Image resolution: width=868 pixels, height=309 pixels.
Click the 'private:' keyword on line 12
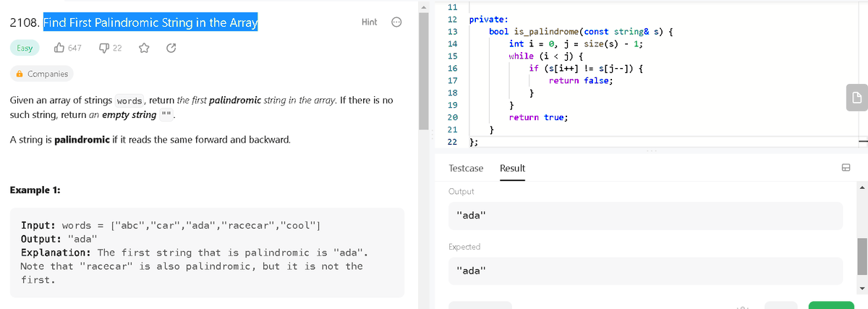coord(488,20)
